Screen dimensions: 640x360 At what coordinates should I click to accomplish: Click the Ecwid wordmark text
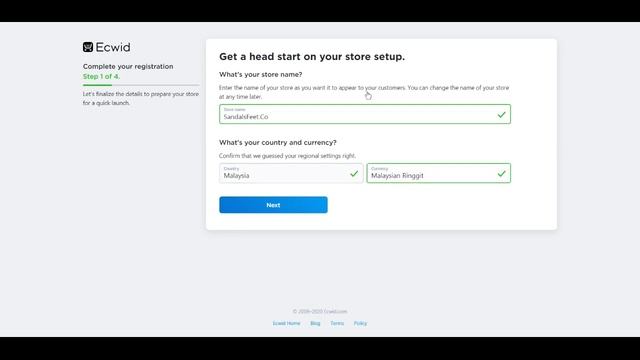tap(113, 47)
